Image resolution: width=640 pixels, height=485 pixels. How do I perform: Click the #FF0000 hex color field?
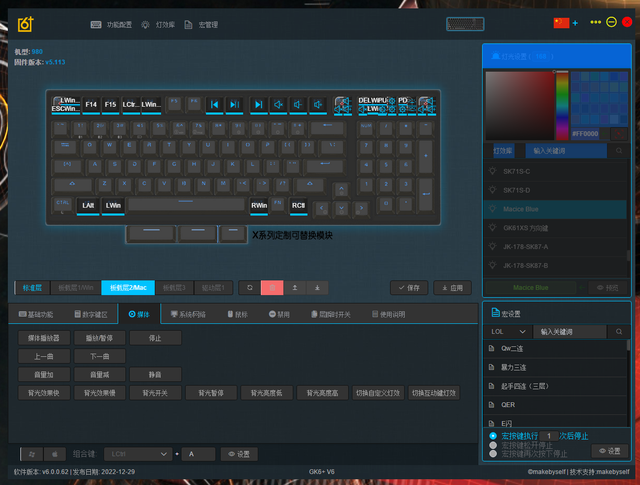584,133
